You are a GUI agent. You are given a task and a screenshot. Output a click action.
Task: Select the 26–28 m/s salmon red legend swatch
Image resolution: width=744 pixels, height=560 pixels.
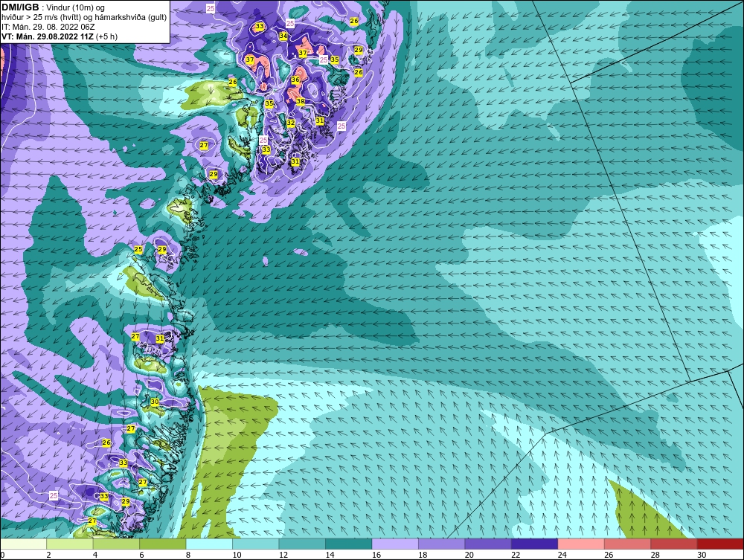coord(628,544)
